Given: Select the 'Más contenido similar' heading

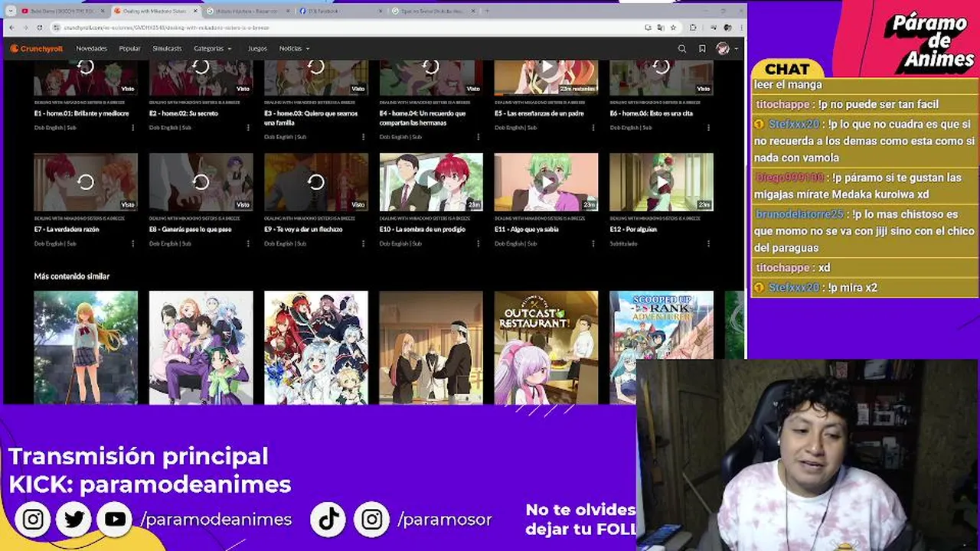Looking at the screenshot, I should 72,276.
